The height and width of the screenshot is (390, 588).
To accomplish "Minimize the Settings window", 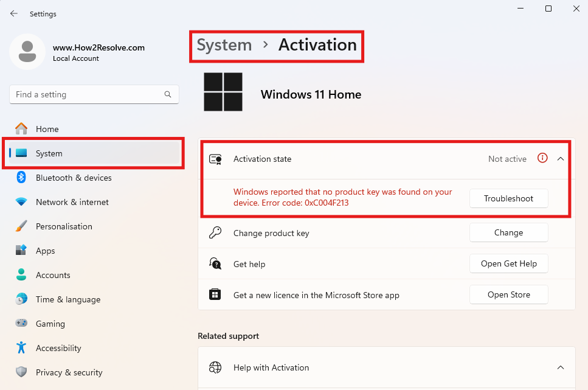I will pos(521,9).
